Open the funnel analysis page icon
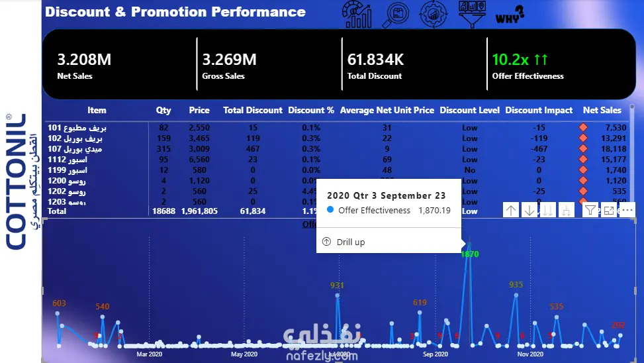 tap(472, 14)
